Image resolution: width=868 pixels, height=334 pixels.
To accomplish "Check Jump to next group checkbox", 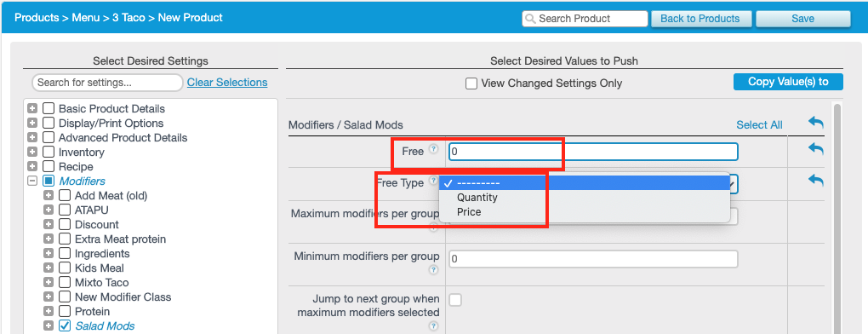I will tap(455, 300).
